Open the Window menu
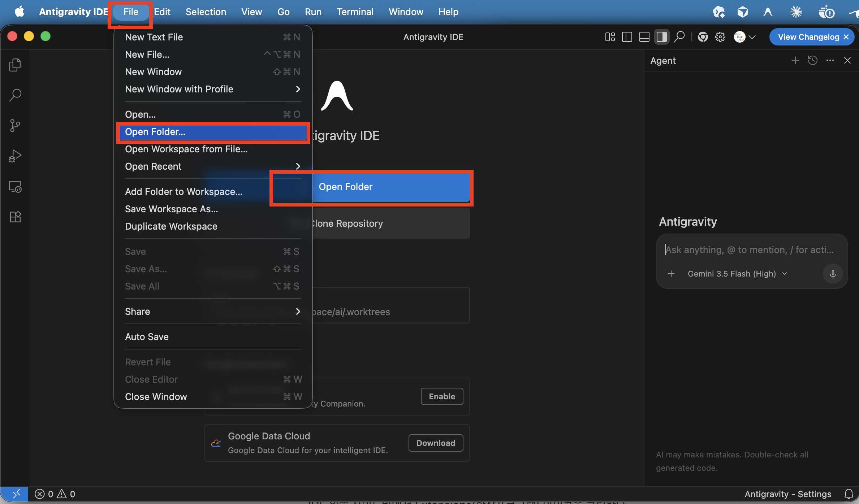 (406, 12)
